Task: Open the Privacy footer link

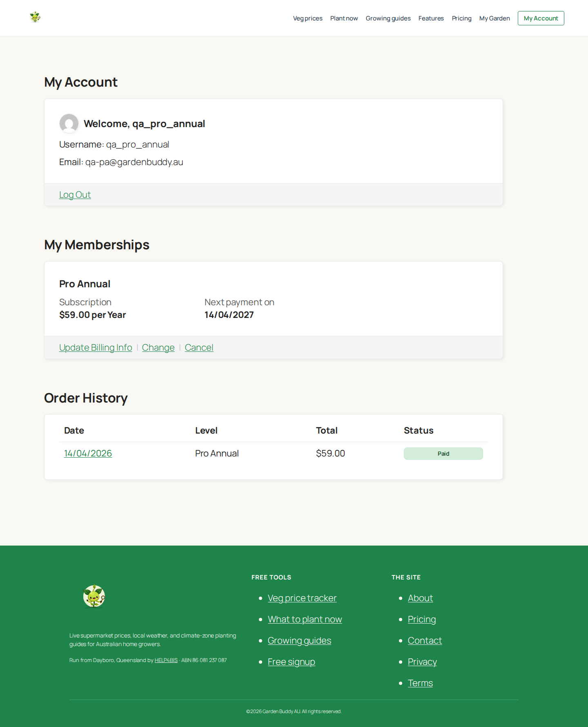Action: (422, 662)
